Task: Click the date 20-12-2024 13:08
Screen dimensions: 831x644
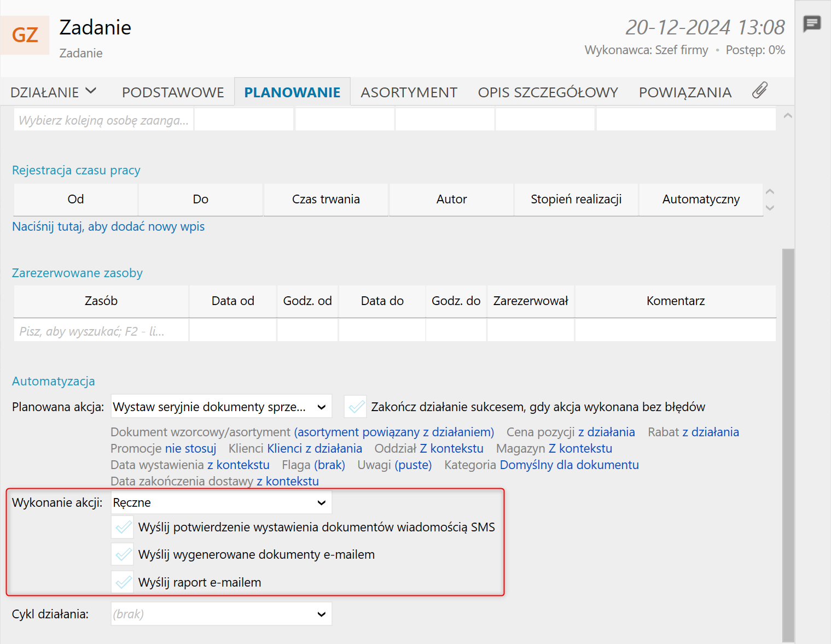Action: [x=705, y=27]
